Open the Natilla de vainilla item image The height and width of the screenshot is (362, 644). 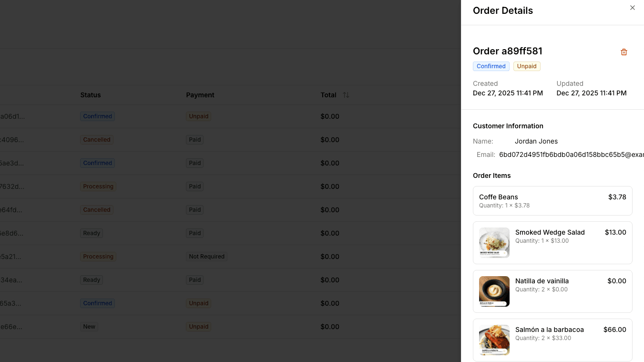[x=494, y=291]
